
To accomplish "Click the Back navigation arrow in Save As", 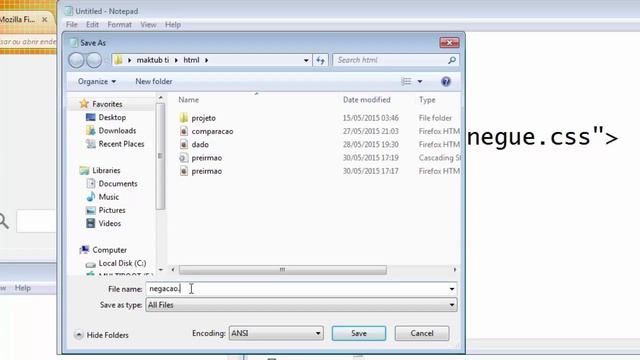I will 76,60.
